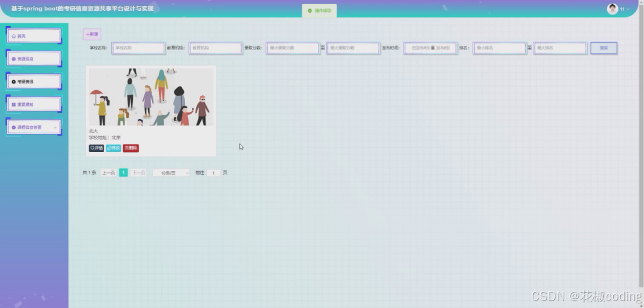Click the platform title in the header
The image size is (644, 308).
[82, 9]
